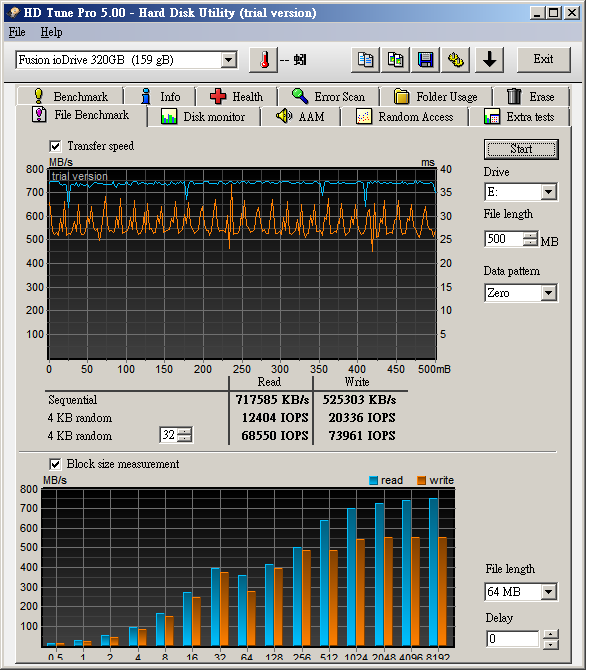Click the blue read legend swatch
614x670 pixels.
pyautogui.click(x=373, y=480)
